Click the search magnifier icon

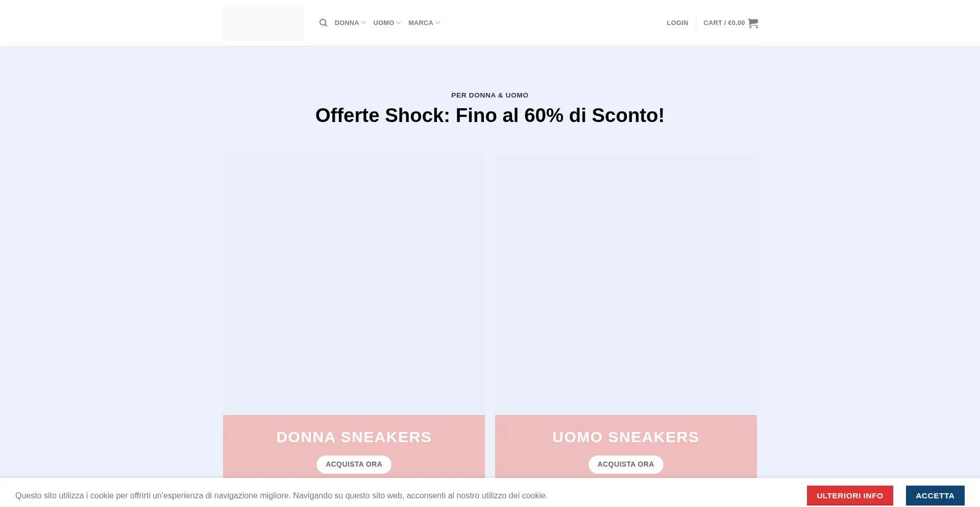click(x=323, y=23)
